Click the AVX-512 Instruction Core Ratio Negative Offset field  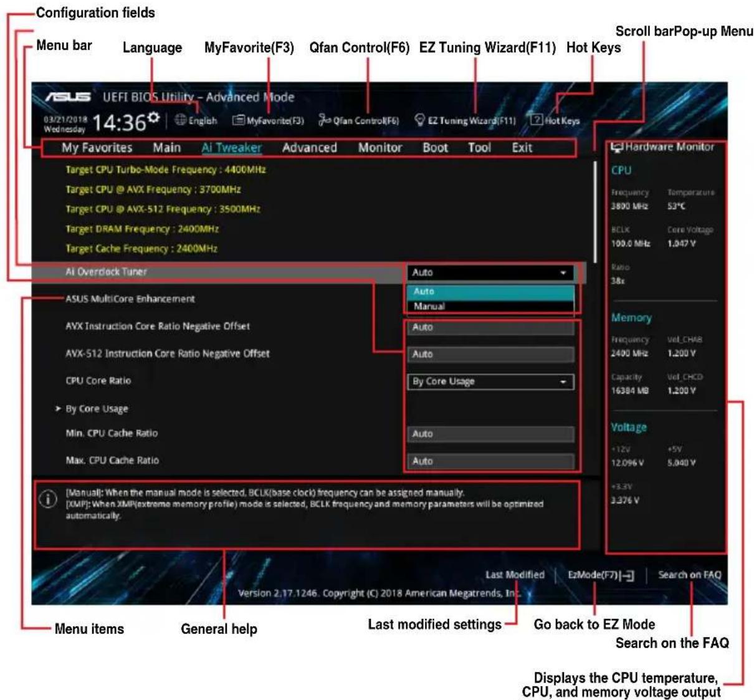pyautogui.click(x=490, y=354)
